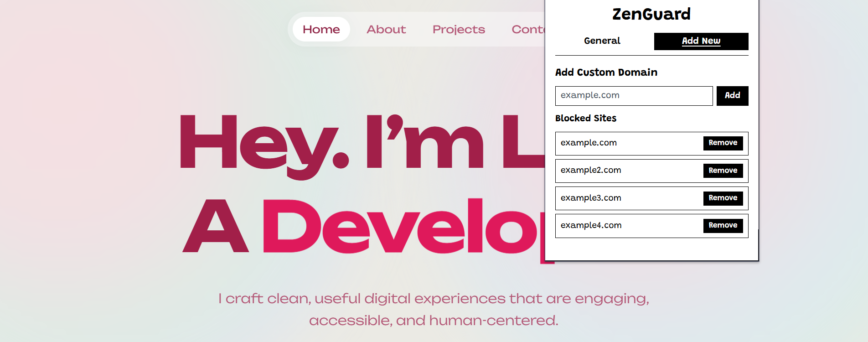Click the example4.com blocked site entry text
Viewport: 868px width, 342px height.
coord(591,225)
